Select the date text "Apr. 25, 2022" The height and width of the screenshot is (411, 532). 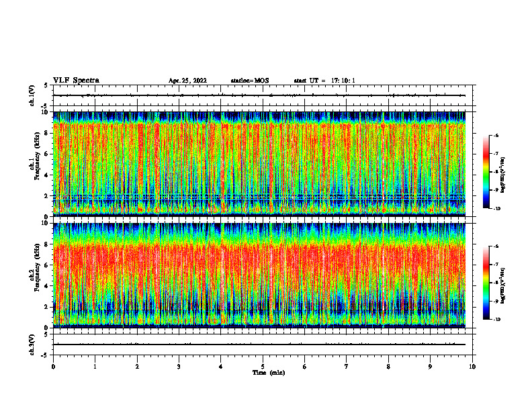[187, 81]
